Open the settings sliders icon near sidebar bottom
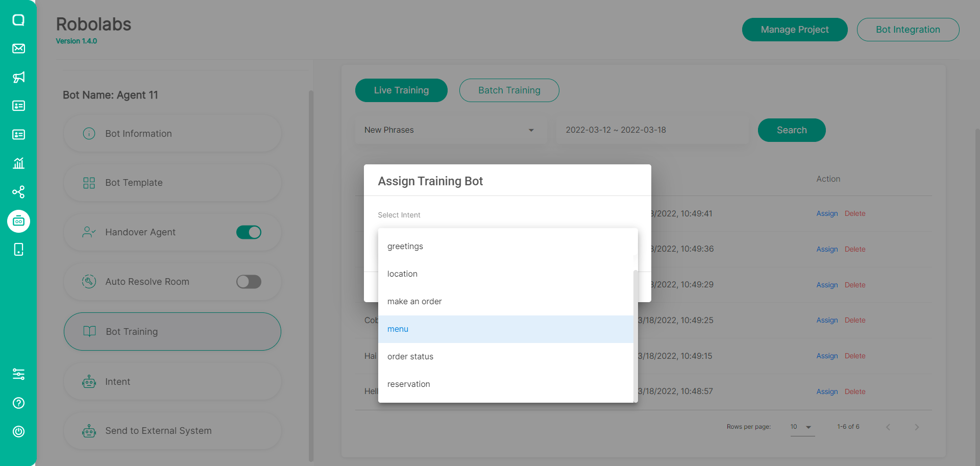 (18, 374)
